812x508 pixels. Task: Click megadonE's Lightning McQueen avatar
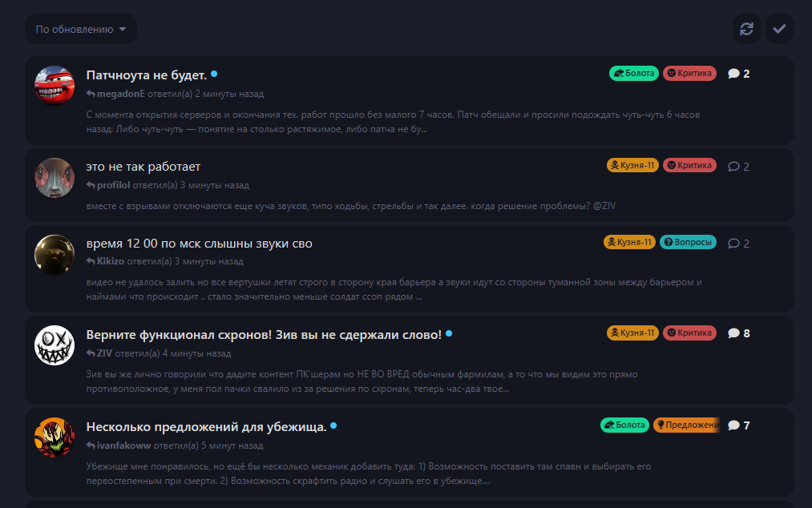55,84
